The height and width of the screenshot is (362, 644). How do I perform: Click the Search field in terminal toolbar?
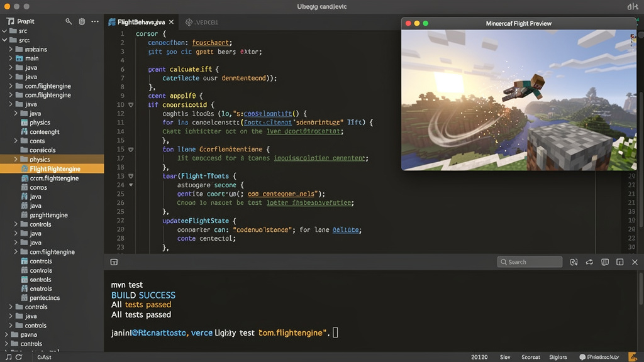(530, 262)
